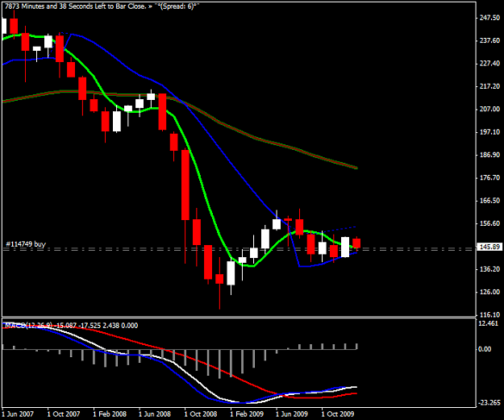
Task: Click the 156.60 price scale label
Action: pyautogui.click(x=489, y=223)
